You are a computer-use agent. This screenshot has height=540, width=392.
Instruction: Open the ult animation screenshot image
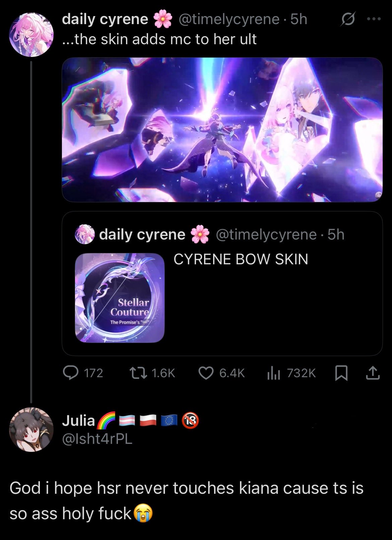222,130
